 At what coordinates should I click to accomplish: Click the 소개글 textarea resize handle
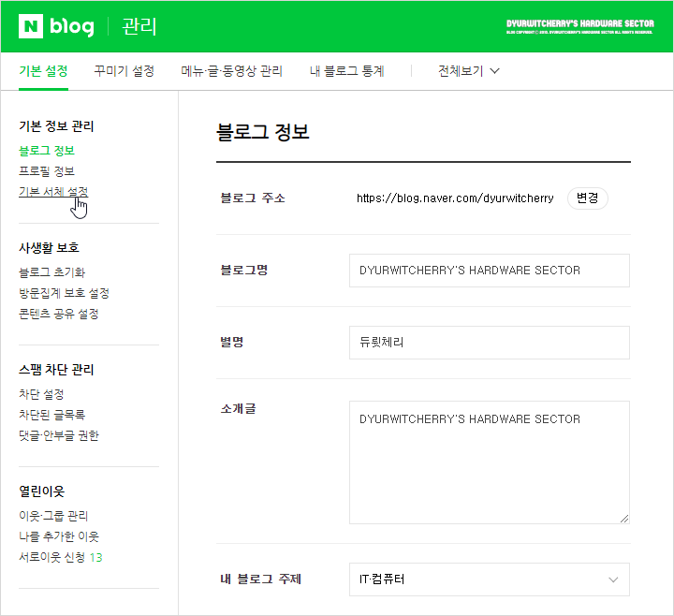coord(624,519)
